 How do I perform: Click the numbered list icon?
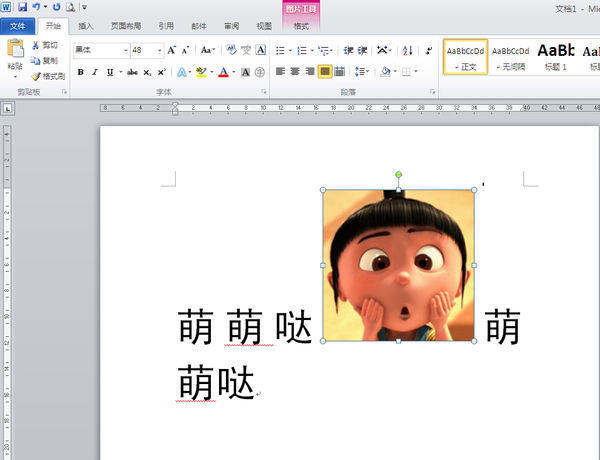302,50
